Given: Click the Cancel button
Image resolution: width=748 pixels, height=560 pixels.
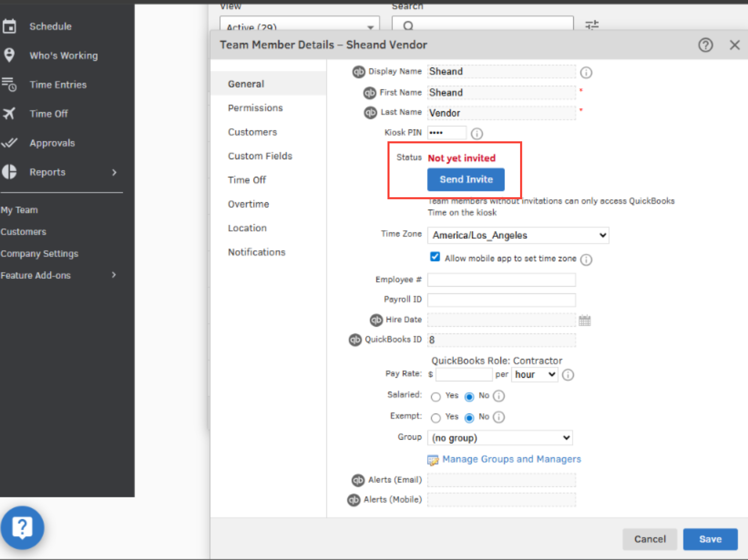Looking at the screenshot, I should [650, 539].
